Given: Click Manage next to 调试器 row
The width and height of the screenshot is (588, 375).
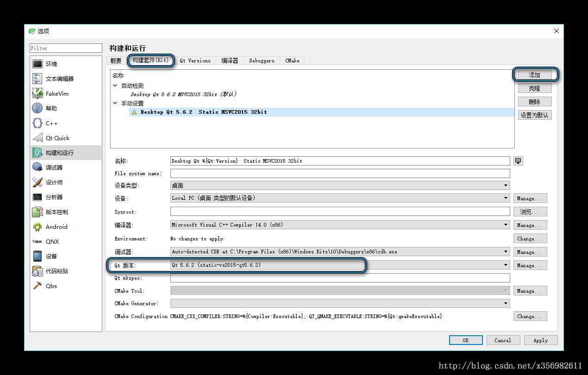Looking at the screenshot, I should (530, 252).
